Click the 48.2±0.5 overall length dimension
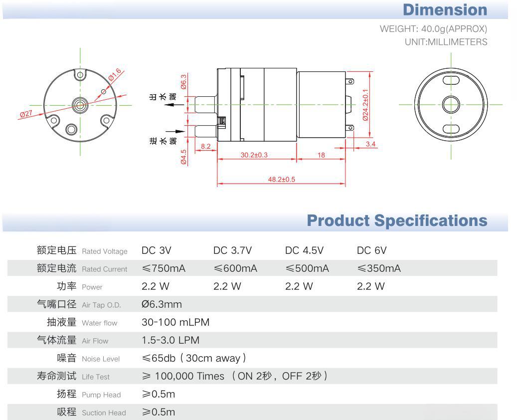517x420 pixels. tap(281, 179)
